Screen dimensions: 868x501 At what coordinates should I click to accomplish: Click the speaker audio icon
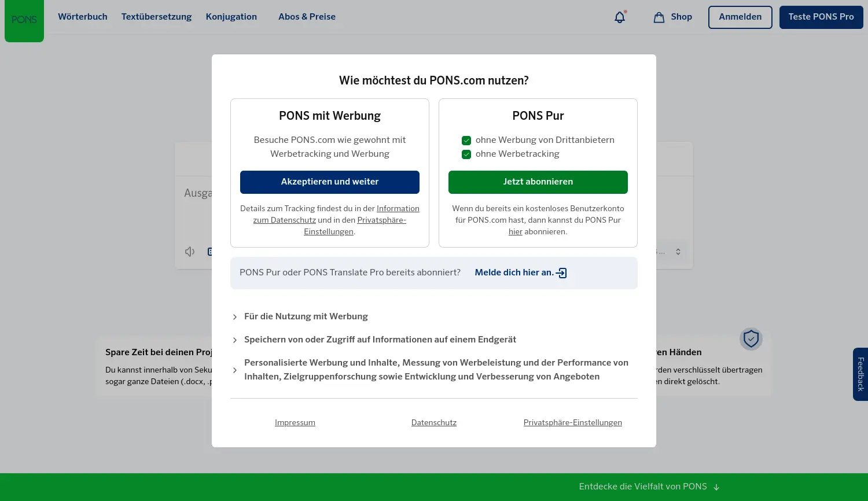[x=190, y=252]
